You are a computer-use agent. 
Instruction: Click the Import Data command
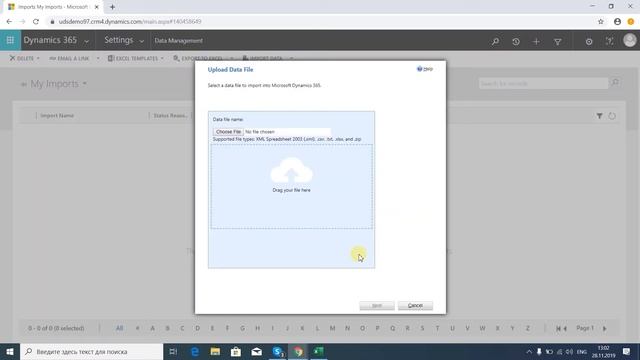[x=262, y=58]
